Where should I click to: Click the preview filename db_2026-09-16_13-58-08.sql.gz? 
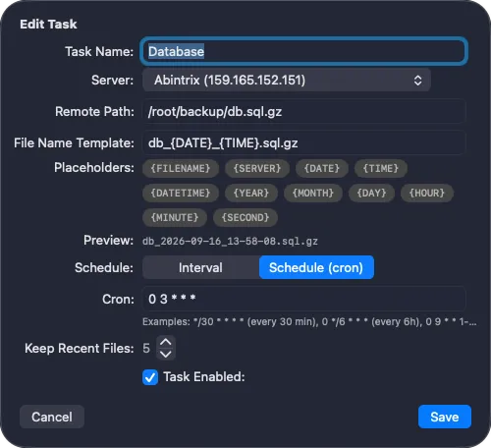tap(230, 242)
